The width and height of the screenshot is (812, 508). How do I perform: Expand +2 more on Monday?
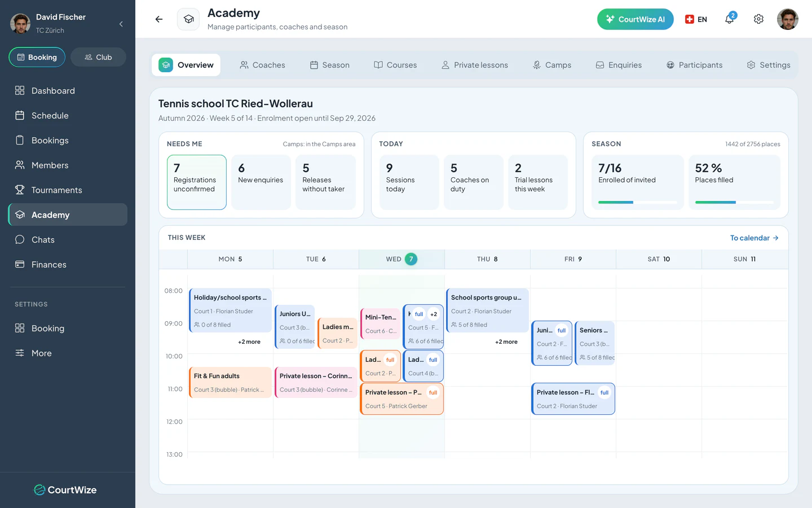[249, 341]
